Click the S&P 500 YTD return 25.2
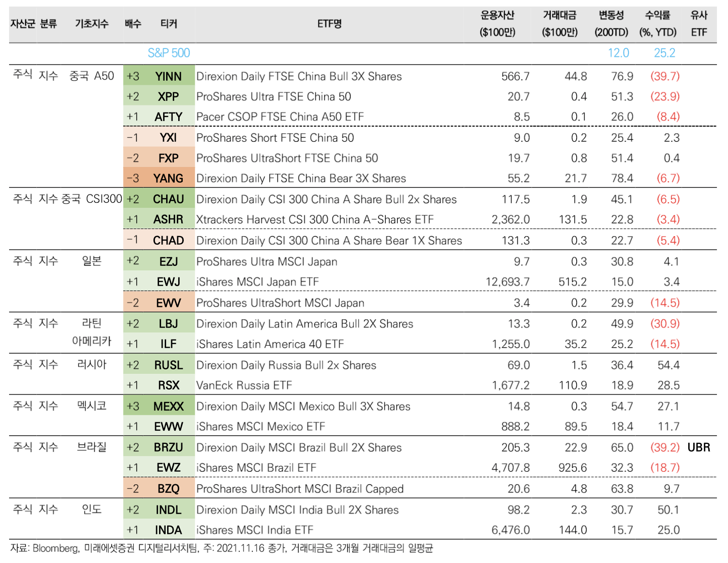Viewport: 728px width, 563px height. (664, 53)
